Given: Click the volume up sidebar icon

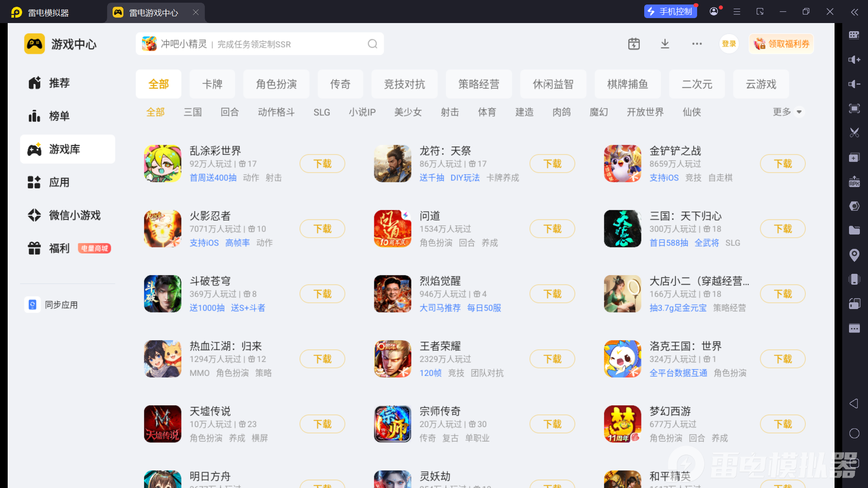Looking at the screenshot, I should (854, 60).
